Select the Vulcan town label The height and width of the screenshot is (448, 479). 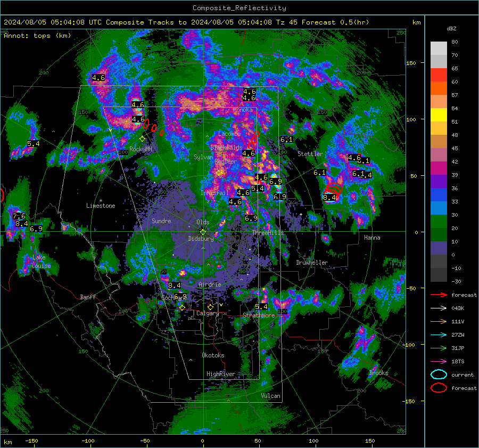(x=270, y=396)
